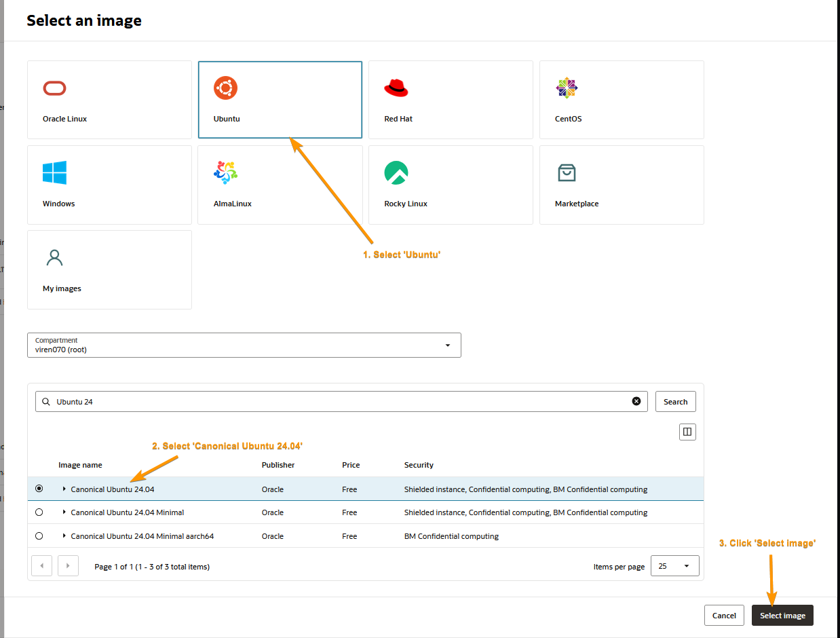Image resolution: width=840 pixels, height=638 pixels.
Task: Open the column settings icon
Action: pyautogui.click(x=687, y=432)
